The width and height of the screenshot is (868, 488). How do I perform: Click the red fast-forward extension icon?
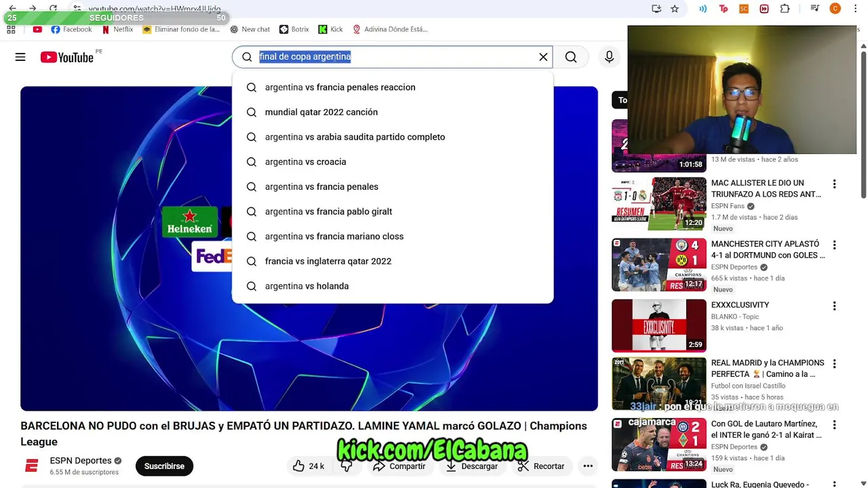click(764, 9)
